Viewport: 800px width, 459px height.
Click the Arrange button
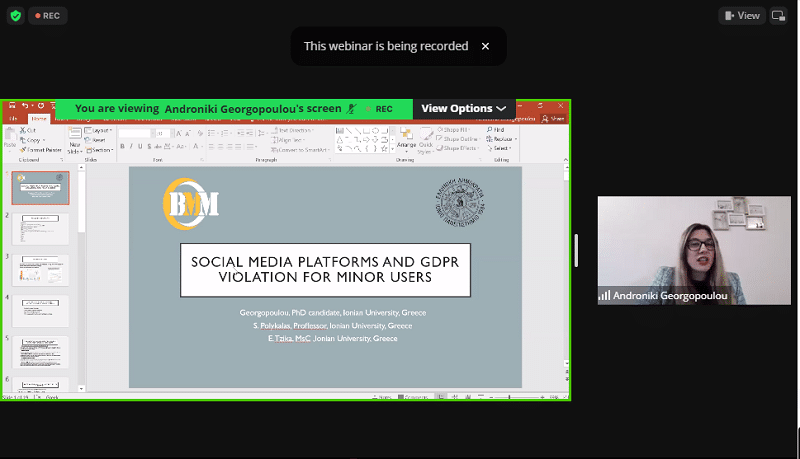click(x=407, y=139)
